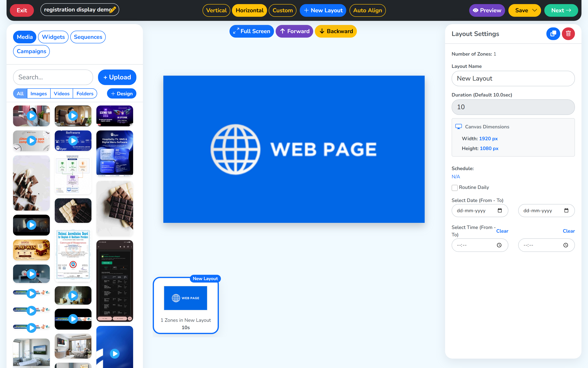Open the Preview
Viewport: 588px width, 368px height.
(487, 10)
